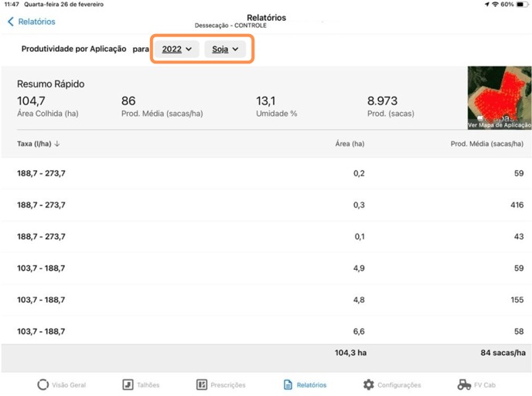Tap the Prod. Média (sacas/ha) column header
The height and width of the screenshot is (396, 532).
486,144
